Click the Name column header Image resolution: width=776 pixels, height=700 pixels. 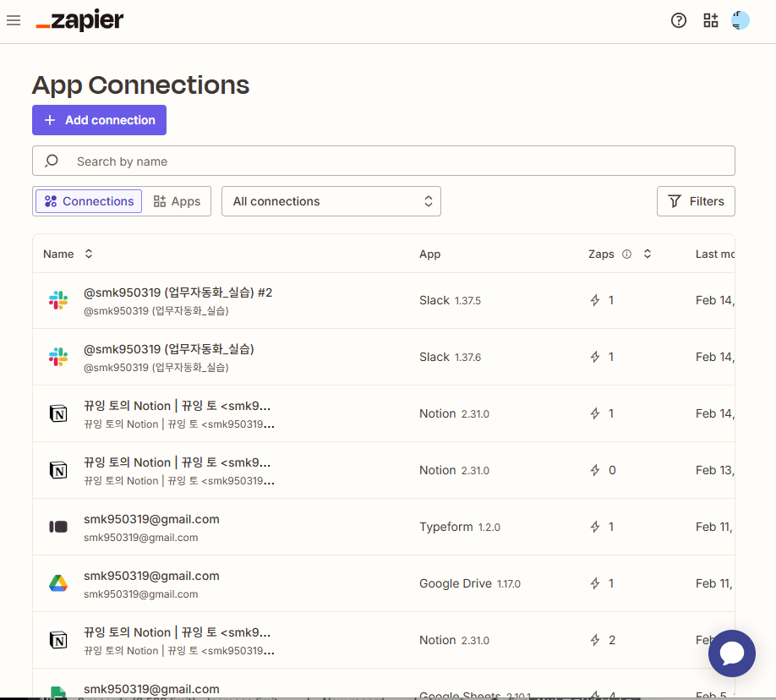(58, 254)
